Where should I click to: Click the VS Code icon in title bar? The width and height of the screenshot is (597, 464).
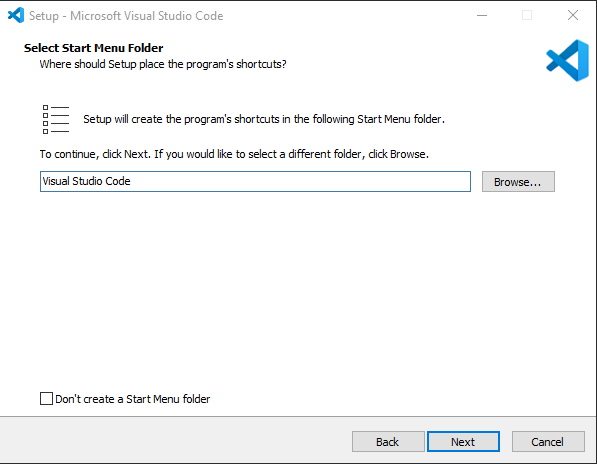click(16, 16)
